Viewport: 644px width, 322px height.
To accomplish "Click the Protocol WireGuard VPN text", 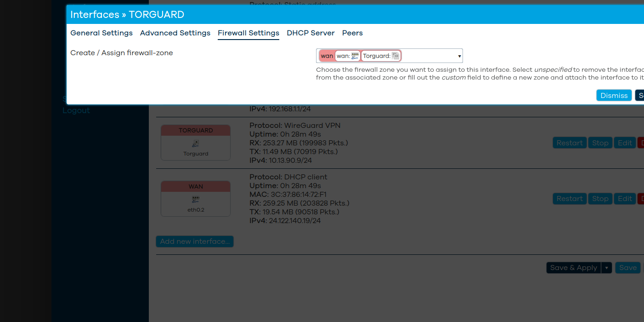I will 295,126.
